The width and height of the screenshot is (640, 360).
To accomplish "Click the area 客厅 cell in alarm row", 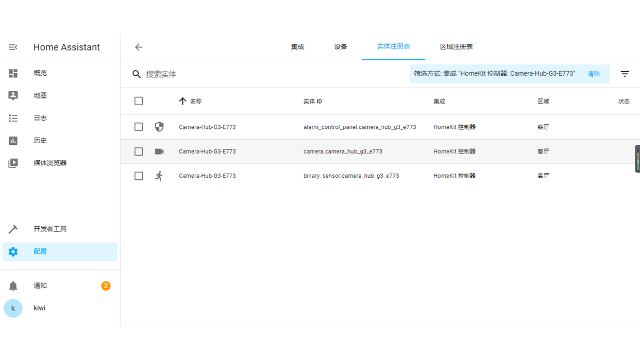I will 543,127.
